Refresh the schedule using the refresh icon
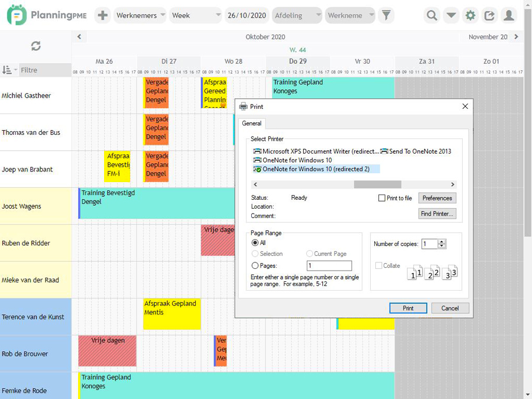532x399 pixels. (35, 46)
